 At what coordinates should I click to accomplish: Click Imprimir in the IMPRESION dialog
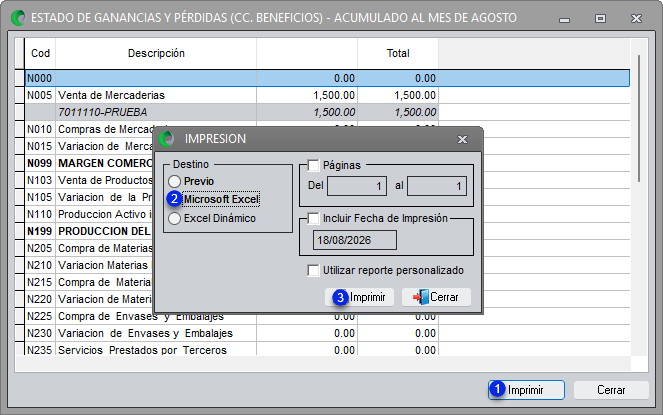(359, 297)
